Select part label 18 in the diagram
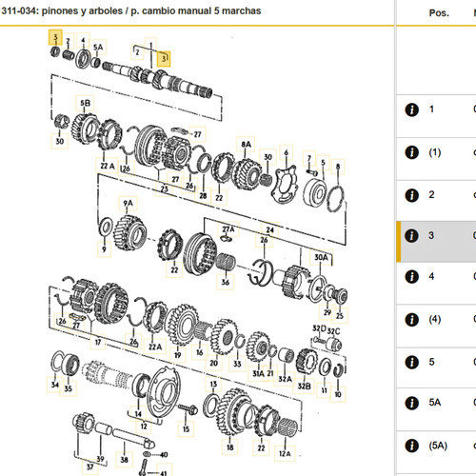The width and height of the screenshot is (476, 476). click(230, 447)
